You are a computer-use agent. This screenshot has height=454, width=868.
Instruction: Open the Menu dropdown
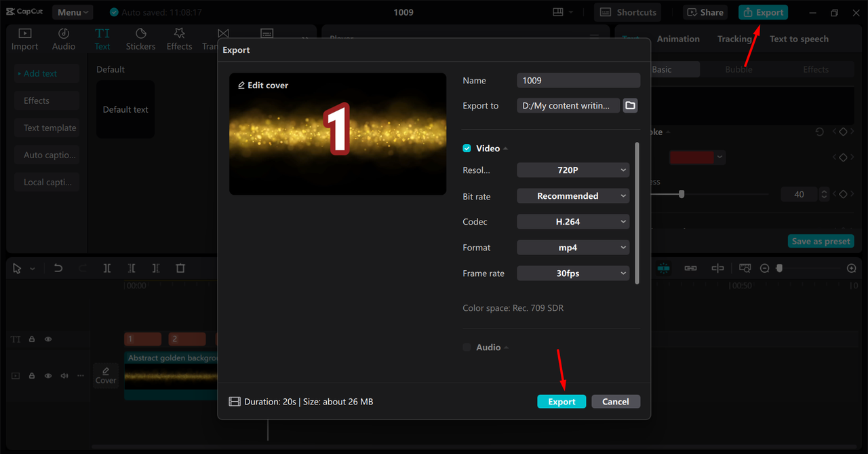[73, 12]
